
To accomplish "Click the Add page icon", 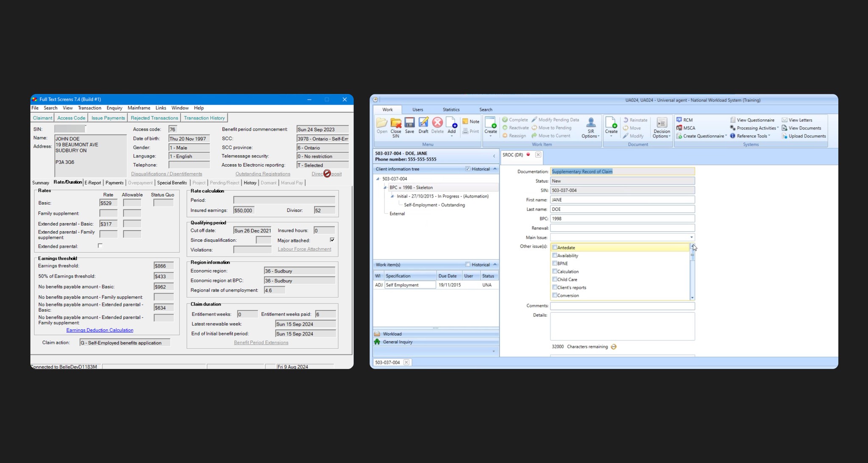I will click(x=451, y=123).
